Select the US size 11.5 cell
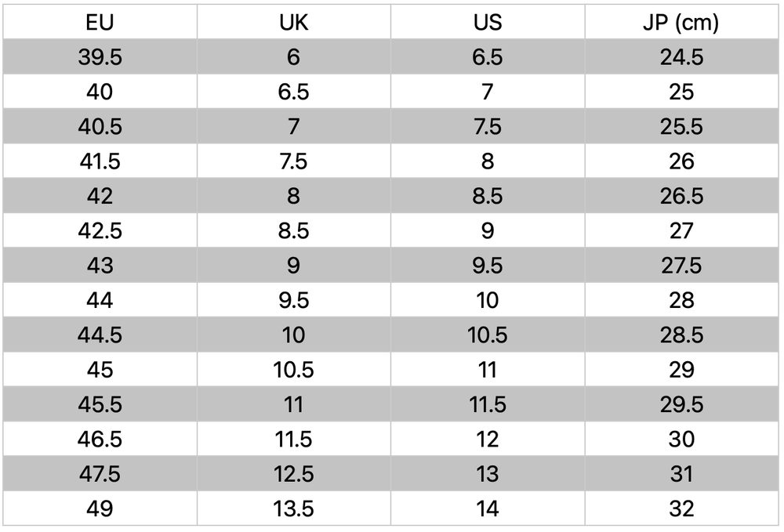Image resolution: width=784 pixels, height=532 pixels. click(x=487, y=404)
